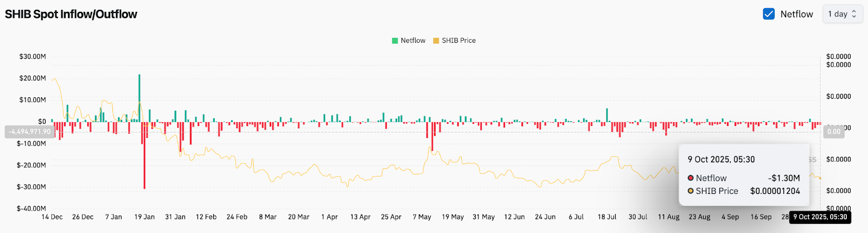Click the red Netflow dot in tooltip

pyautogui.click(x=691, y=178)
